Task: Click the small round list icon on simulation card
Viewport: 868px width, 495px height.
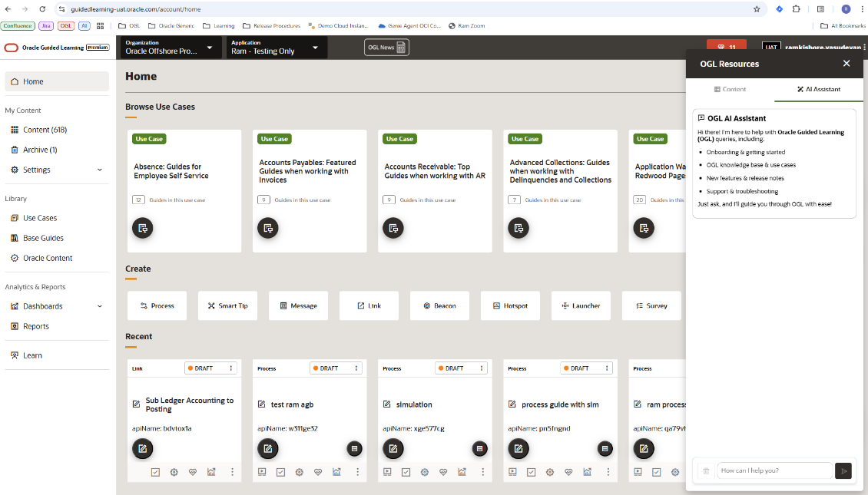Action: point(479,448)
